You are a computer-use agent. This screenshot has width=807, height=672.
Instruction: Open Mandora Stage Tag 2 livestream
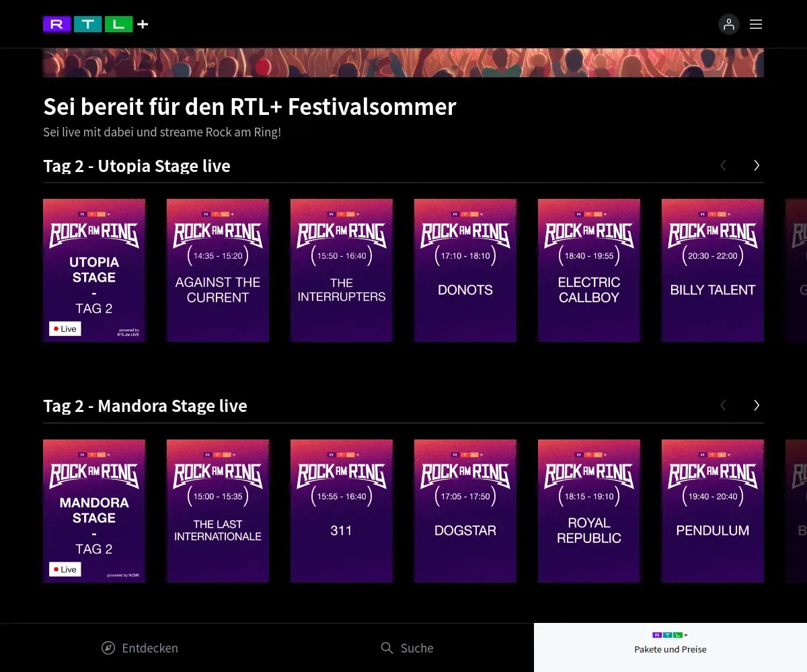pos(94,511)
